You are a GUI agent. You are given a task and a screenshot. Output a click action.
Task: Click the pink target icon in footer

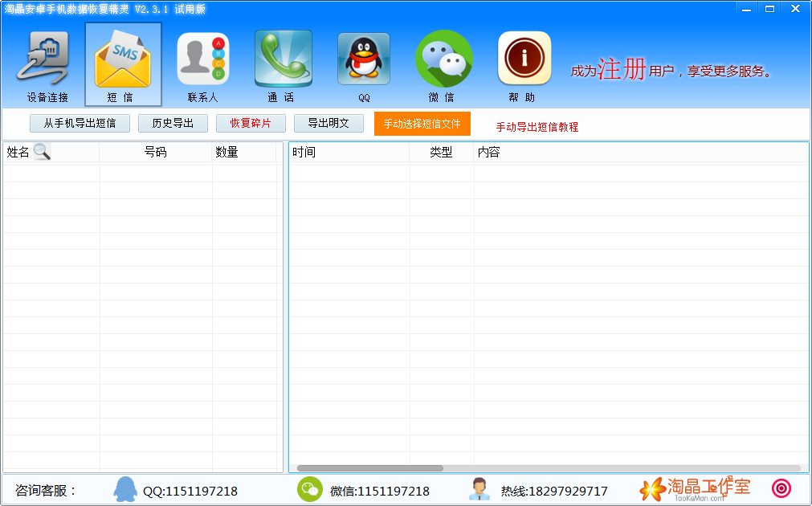point(781,488)
